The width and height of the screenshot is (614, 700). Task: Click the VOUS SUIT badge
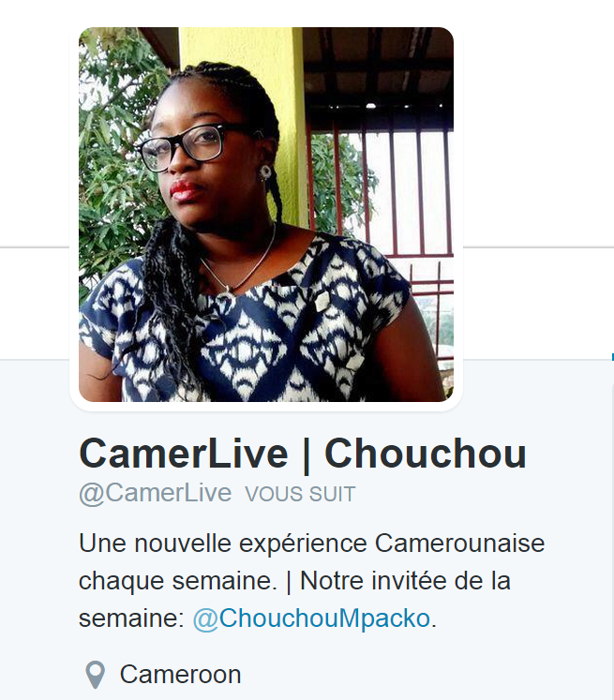[x=300, y=494]
